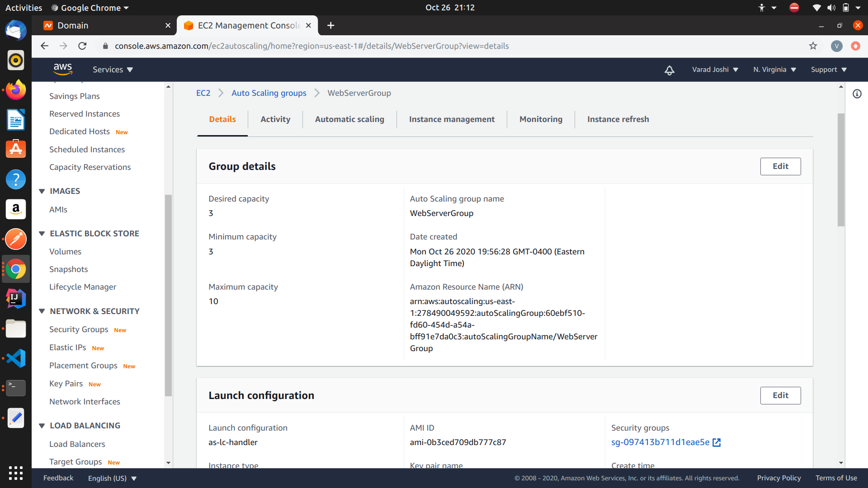Reload the page in Chrome
The image size is (868, 488).
tap(82, 46)
